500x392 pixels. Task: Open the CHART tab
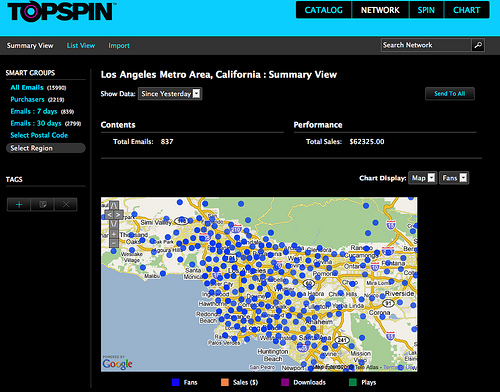466,10
